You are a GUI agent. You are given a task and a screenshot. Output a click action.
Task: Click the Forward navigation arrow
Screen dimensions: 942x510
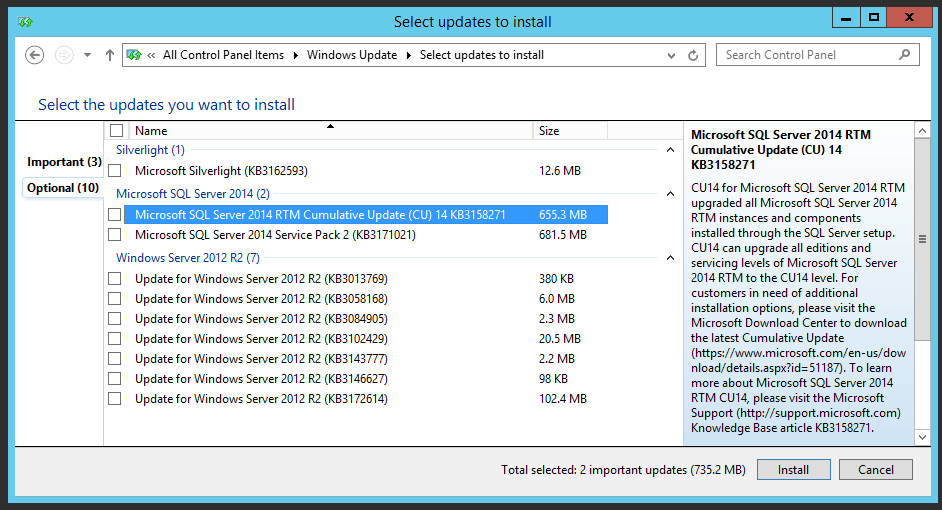pyautogui.click(x=64, y=55)
